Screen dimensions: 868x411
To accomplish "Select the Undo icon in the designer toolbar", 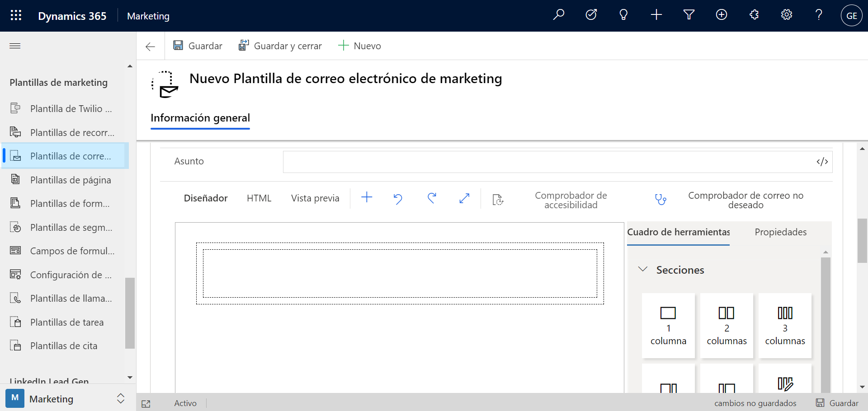I will (397, 198).
